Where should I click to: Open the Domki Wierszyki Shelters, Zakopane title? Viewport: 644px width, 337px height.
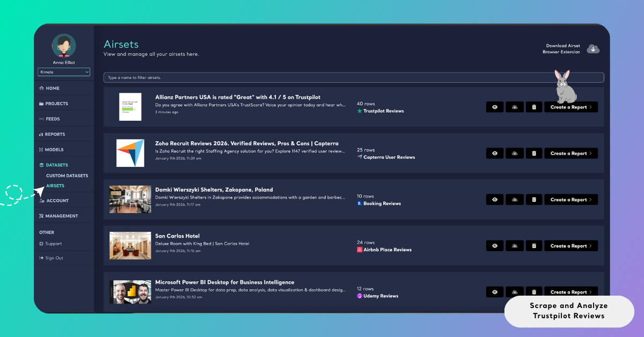214,189
